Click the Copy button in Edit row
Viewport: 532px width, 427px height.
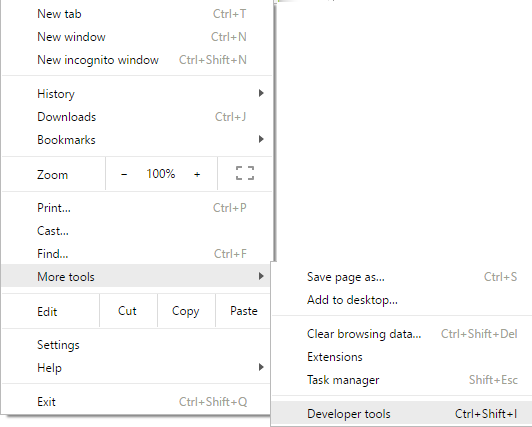186,311
